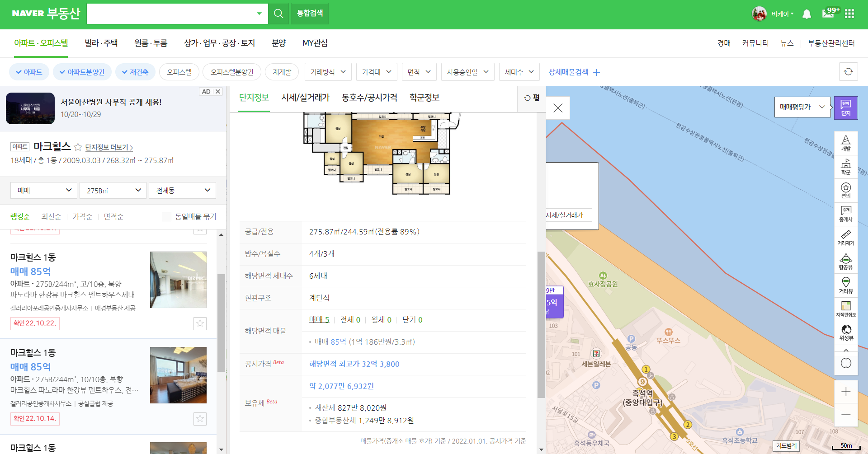The height and width of the screenshot is (454, 868).
Task: Expand the search box suggestion arrow
Action: coord(259,14)
